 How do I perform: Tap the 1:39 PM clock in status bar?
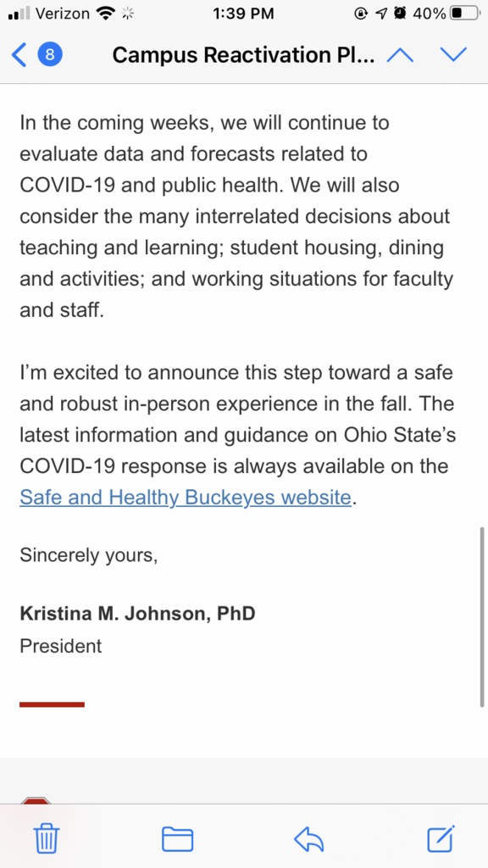tap(243, 14)
